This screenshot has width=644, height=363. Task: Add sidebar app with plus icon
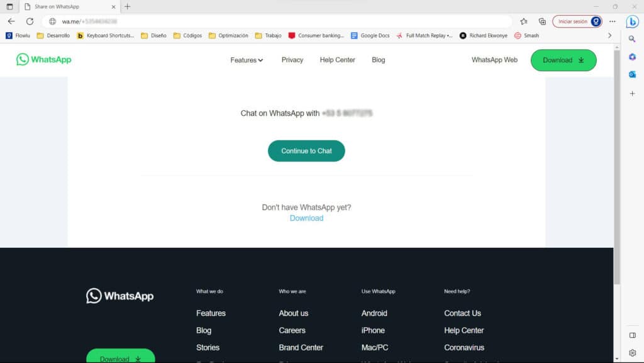point(632,94)
